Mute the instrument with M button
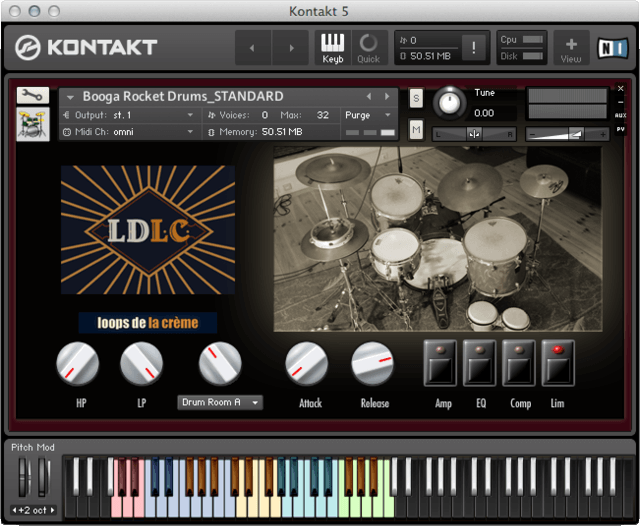Screen dimensions: 640x526 point(416,130)
